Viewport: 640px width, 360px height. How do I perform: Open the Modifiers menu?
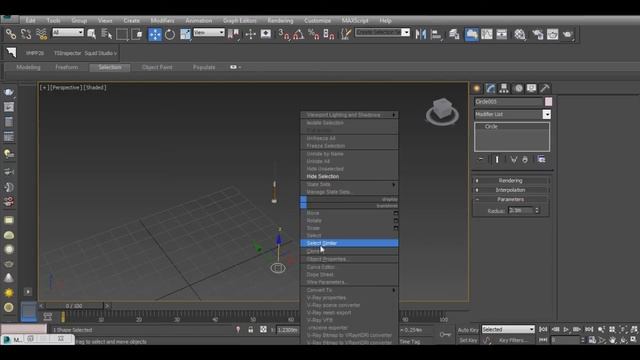point(162,20)
